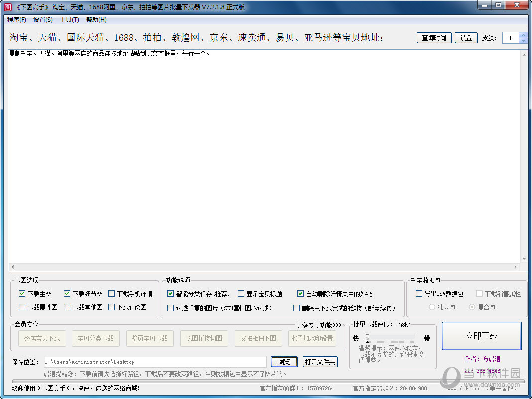Click the 打开文件夹 button
532x399 pixels.
[x=320, y=362]
